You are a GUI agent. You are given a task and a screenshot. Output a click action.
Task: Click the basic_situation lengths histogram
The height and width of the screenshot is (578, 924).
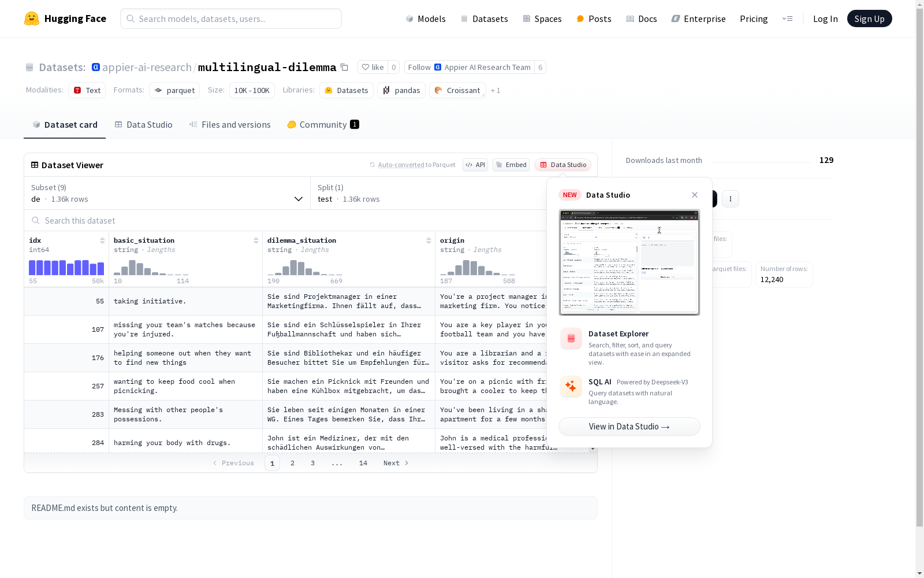pyautogui.click(x=151, y=268)
